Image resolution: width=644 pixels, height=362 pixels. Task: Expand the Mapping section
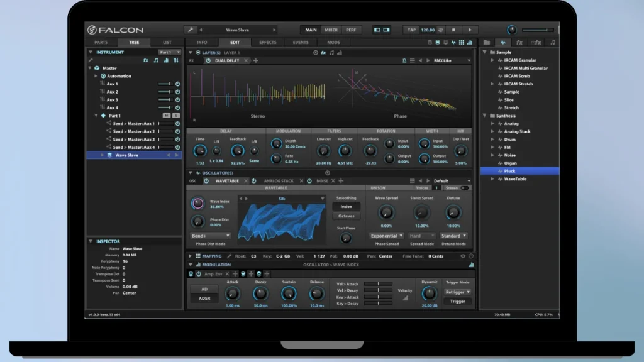pos(190,256)
